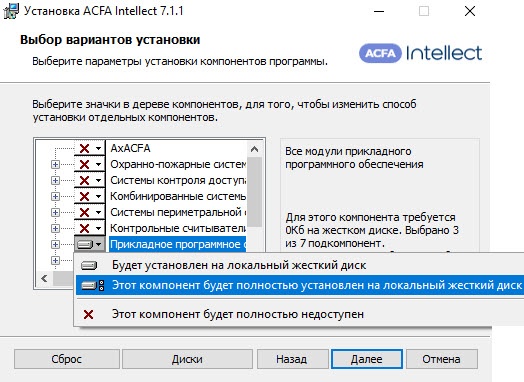524x382 pixels.
Task: Open the install dropdown arrow next to AxACFA
Action: (99, 148)
